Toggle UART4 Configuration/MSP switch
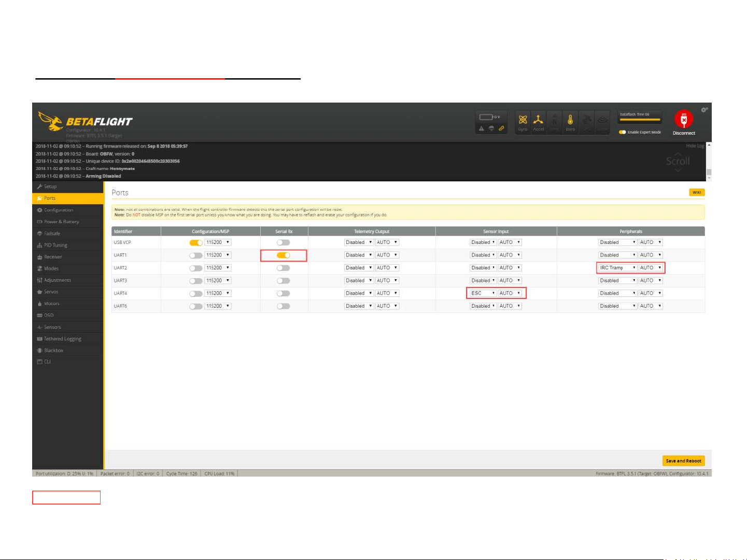This screenshot has width=747, height=560. click(196, 293)
